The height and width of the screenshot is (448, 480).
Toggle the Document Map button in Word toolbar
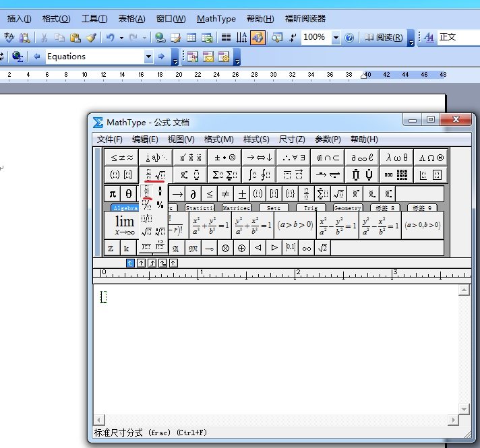click(x=258, y=38)
